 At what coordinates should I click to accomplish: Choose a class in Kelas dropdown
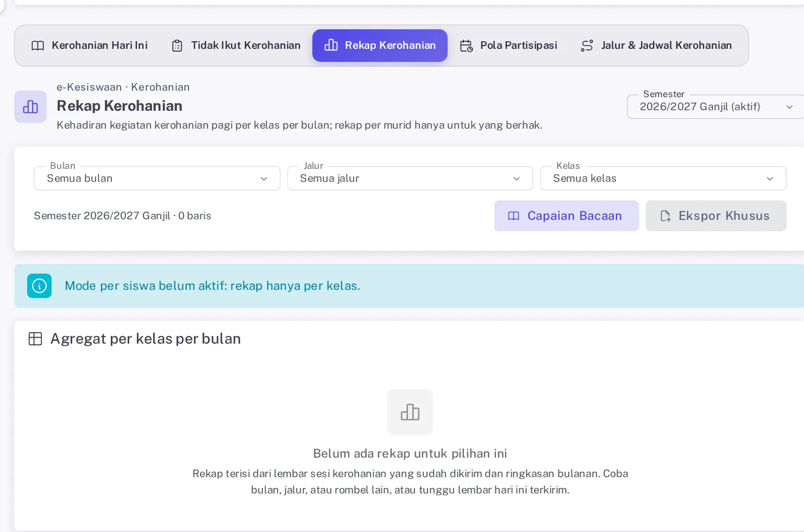(663, 178)
